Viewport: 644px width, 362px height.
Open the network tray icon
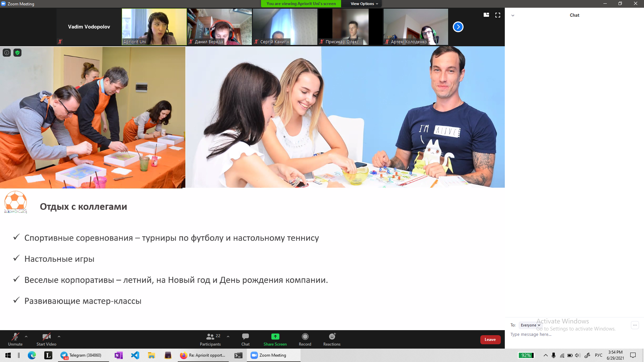(x=562, y=355)
